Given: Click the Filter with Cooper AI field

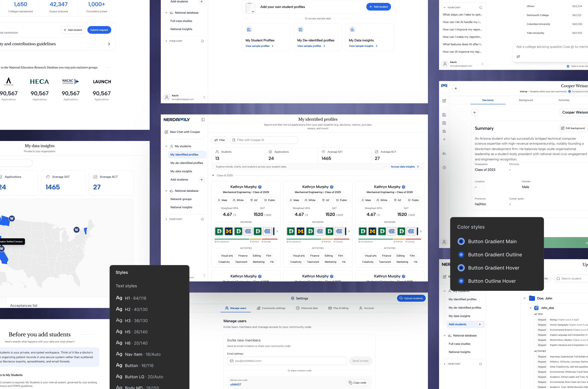Looking at the screenshot, I should coord(264,140).
